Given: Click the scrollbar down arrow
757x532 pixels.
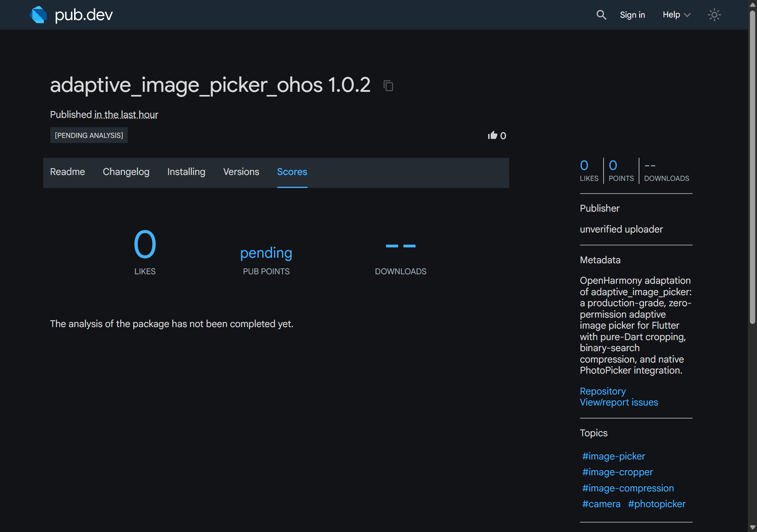Looking at the screenshot, I should [753, 527].
